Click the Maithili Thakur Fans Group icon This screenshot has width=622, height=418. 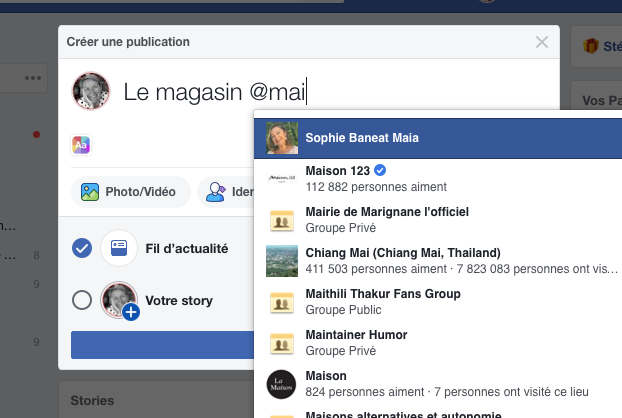pyautogui.click(x=282, y=302)
